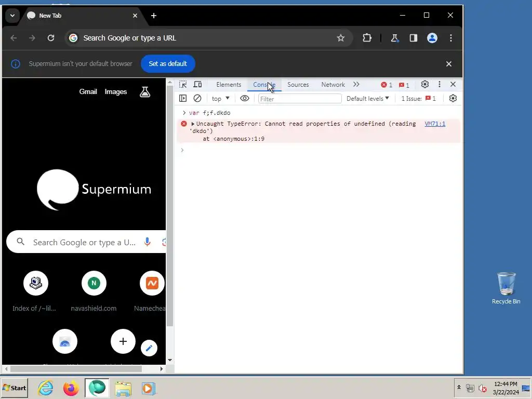Open the issues counter flag in the DevTools tab bar
The width and height of the screenshot is (532, 399).
tap(404, 85)
